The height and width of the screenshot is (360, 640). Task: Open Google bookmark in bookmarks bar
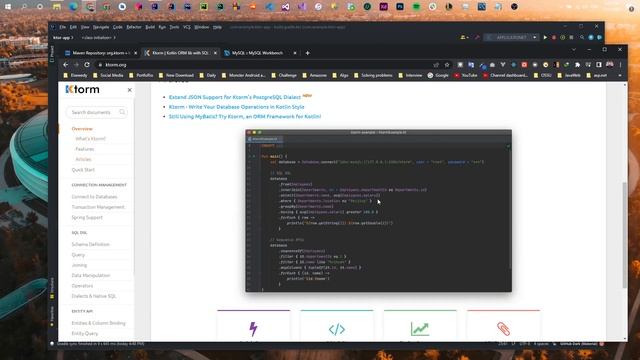coord(438,76)
